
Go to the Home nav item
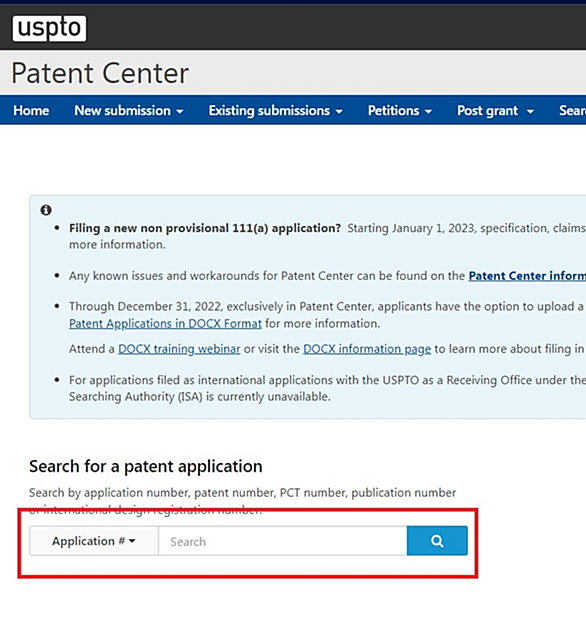pos(31,111)
